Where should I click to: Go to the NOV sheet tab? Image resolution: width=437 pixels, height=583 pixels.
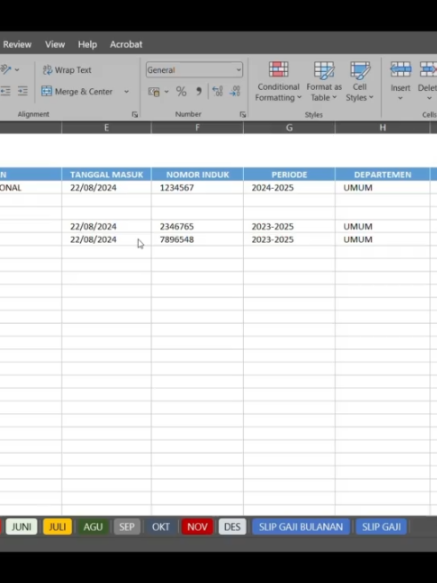coord(197,527)
